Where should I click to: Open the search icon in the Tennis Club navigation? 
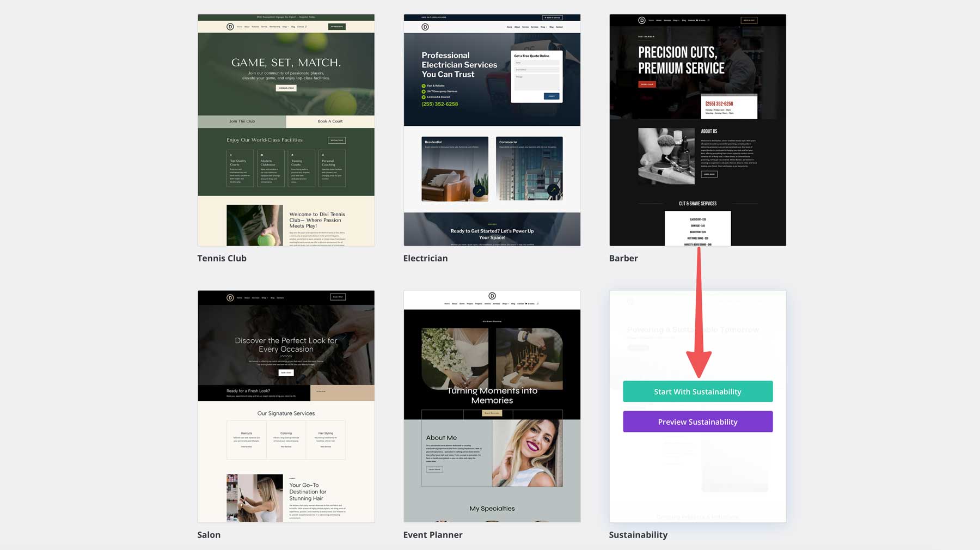[306, 26]
